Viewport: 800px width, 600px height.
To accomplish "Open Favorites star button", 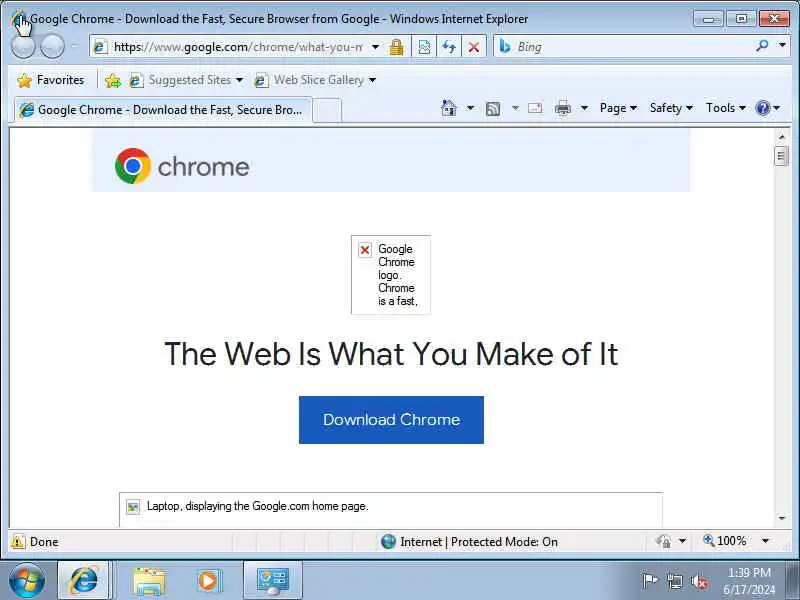I will click(50, 80).
